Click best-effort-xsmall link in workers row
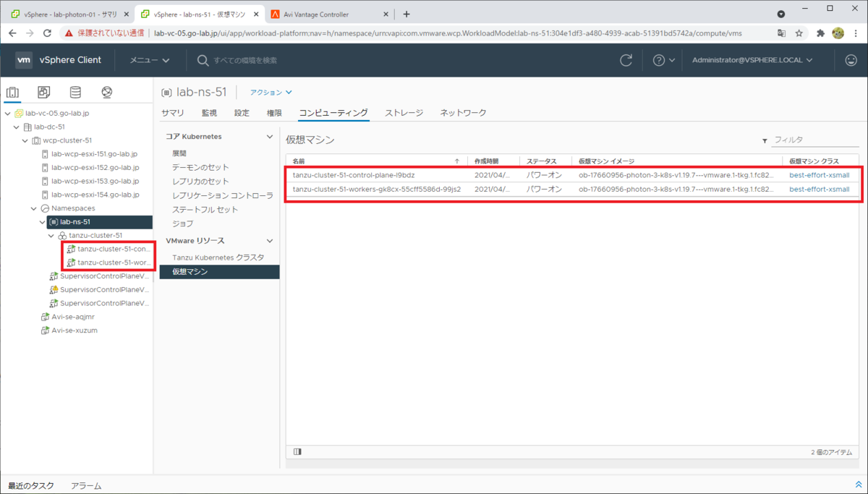The width and height of the screenshot is (868, 494). tap(819, 189)
